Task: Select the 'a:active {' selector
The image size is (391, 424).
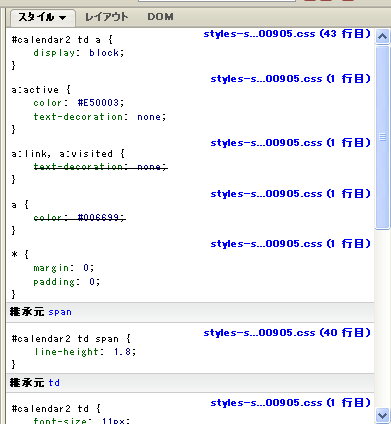Action: 41,90
